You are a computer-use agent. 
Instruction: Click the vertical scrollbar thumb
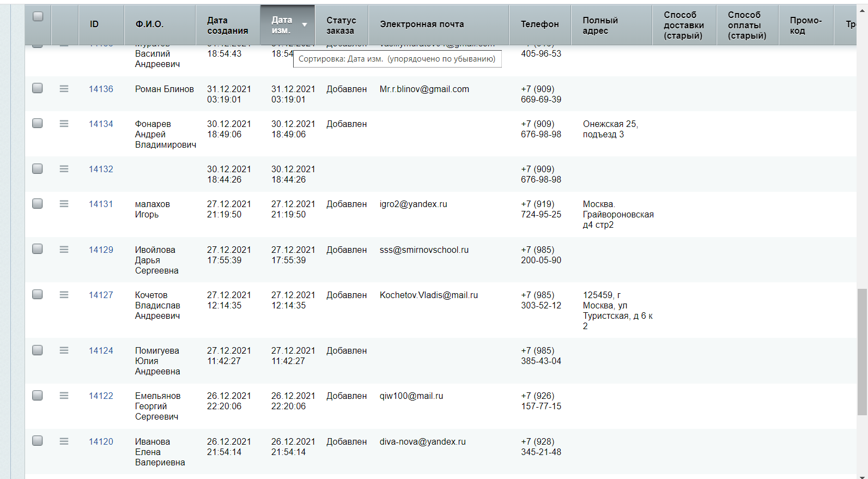coord(862,351)
